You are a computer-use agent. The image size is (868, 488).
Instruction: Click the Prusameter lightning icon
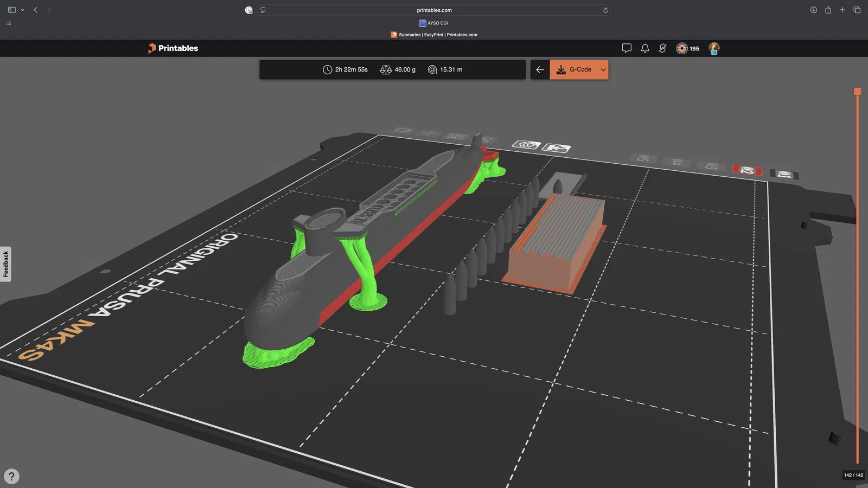click(662, 48)
